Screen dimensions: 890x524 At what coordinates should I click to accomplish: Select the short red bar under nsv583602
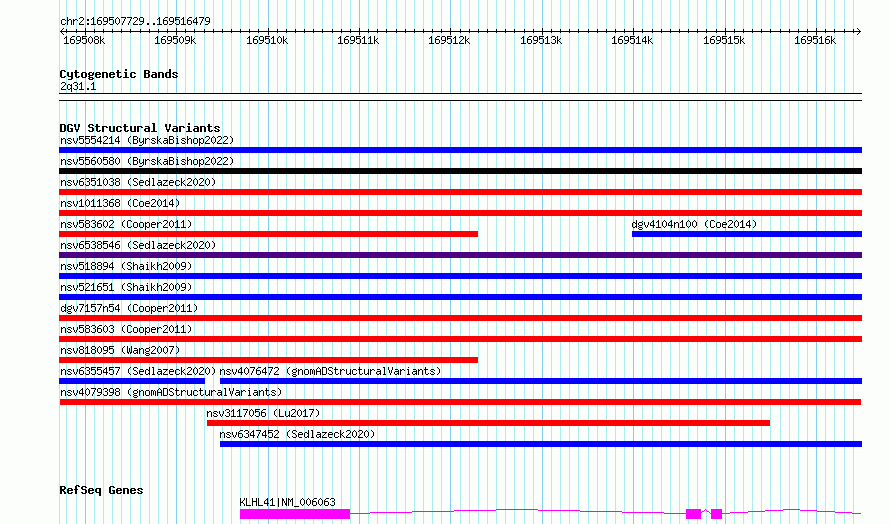tap(268, 234)
